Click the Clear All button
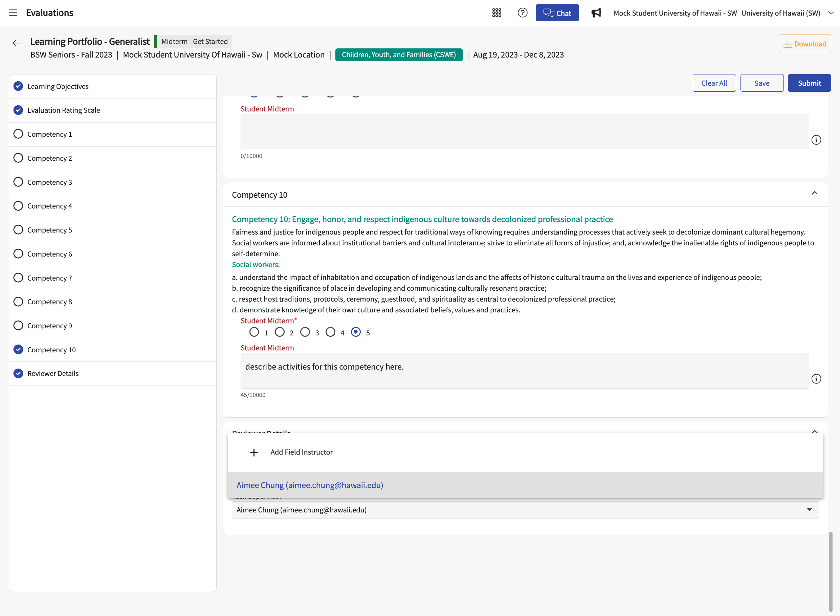 pos(714,83)
